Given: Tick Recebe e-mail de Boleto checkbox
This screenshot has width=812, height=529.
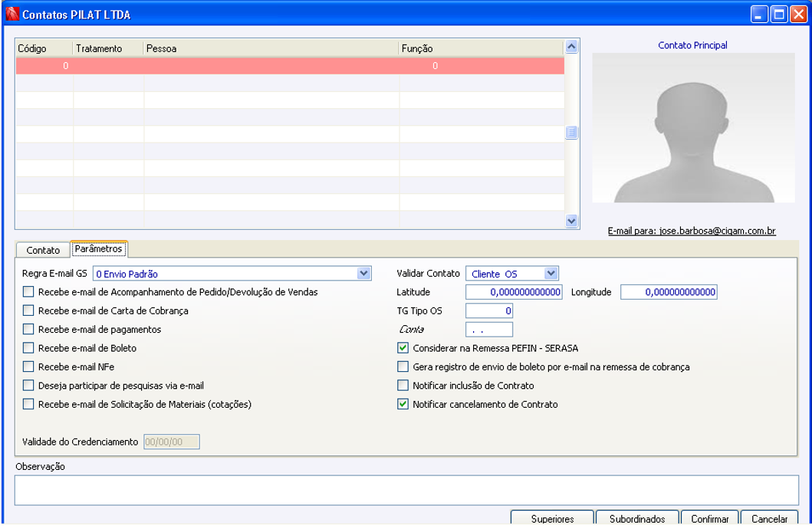Looking at the screenshot, I should pyautogui.click(x=28, y=348).
